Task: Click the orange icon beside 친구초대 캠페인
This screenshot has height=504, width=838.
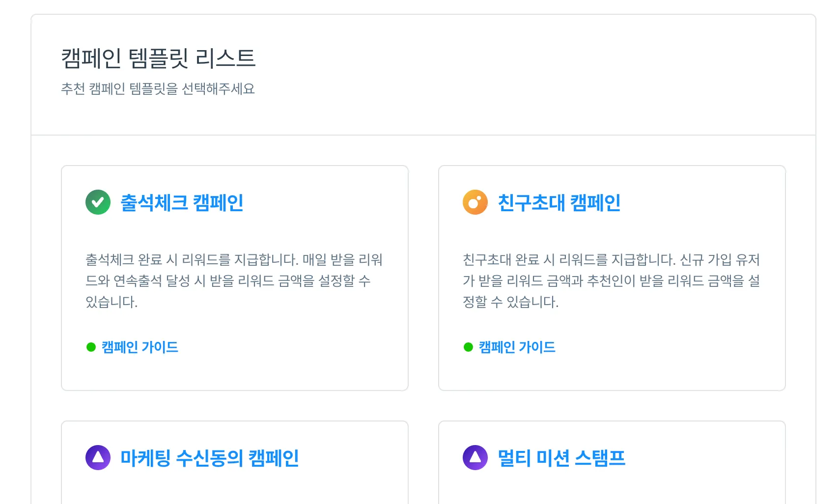Action: tap(475, 202)
